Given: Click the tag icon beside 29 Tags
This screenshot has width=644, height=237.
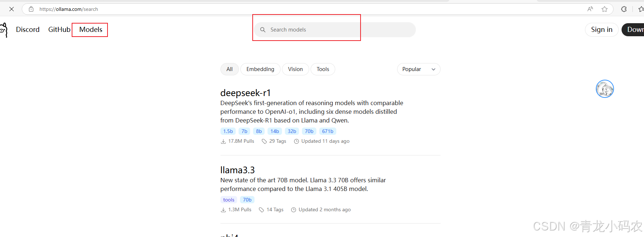Looking at the screenshot, I should pyautogui.click(x=264, y=141).
